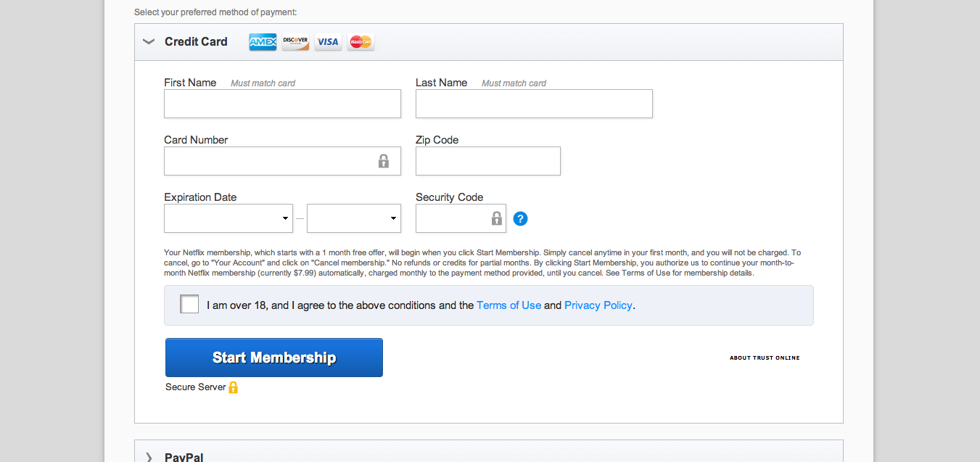Viewport: 980px width, 462px height.
Task: Collapse the Credit Card section chevron
Action: point(149,42)
